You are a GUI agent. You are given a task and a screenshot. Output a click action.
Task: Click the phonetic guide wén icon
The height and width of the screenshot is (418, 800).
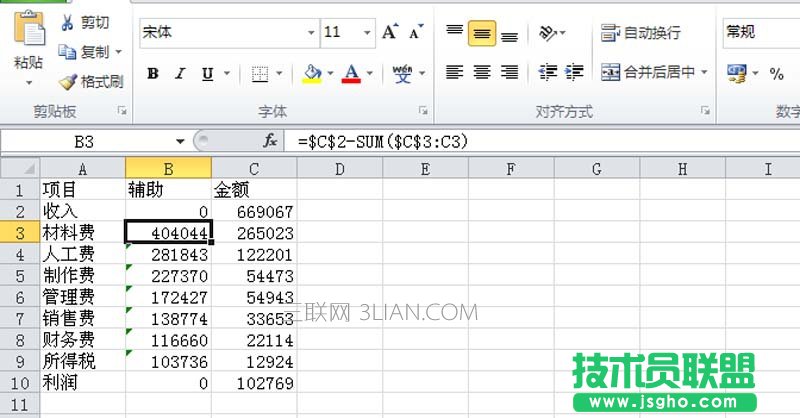(x=402, y=73)
